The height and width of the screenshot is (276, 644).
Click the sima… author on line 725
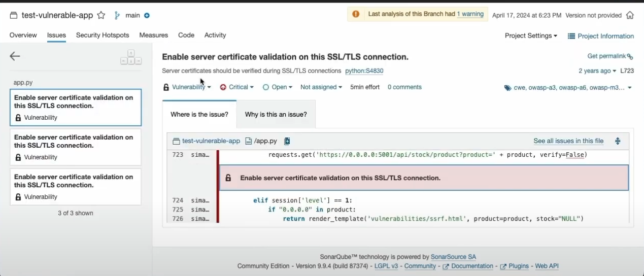tap(200, 210)
